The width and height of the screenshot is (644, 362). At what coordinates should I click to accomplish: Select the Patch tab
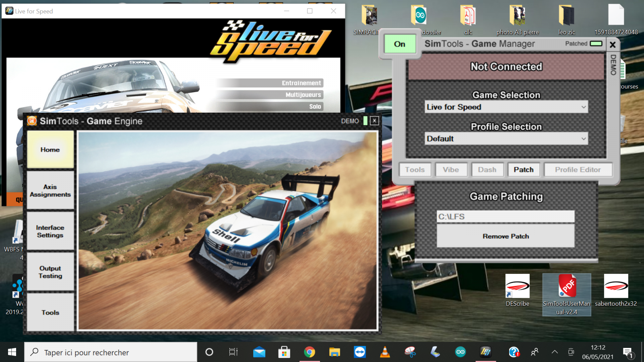524,170
